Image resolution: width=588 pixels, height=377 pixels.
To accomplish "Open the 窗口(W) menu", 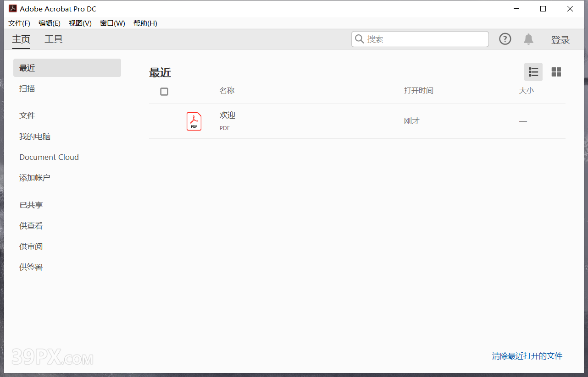I will pos(112,23).
